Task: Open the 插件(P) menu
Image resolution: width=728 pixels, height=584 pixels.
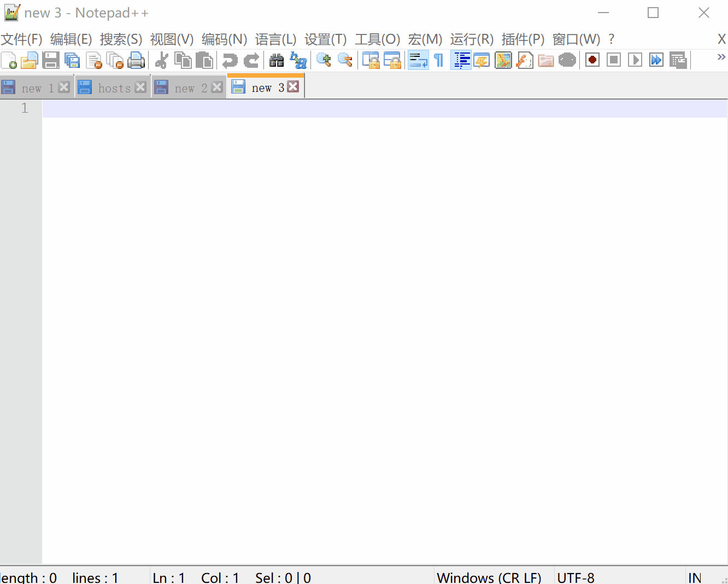Action: coord(523,39)
